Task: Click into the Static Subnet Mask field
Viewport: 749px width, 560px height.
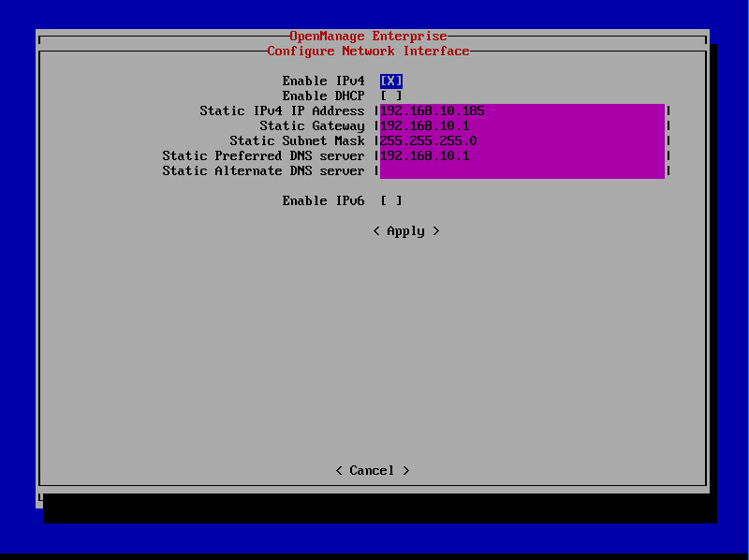Action: tap(522, 141)
